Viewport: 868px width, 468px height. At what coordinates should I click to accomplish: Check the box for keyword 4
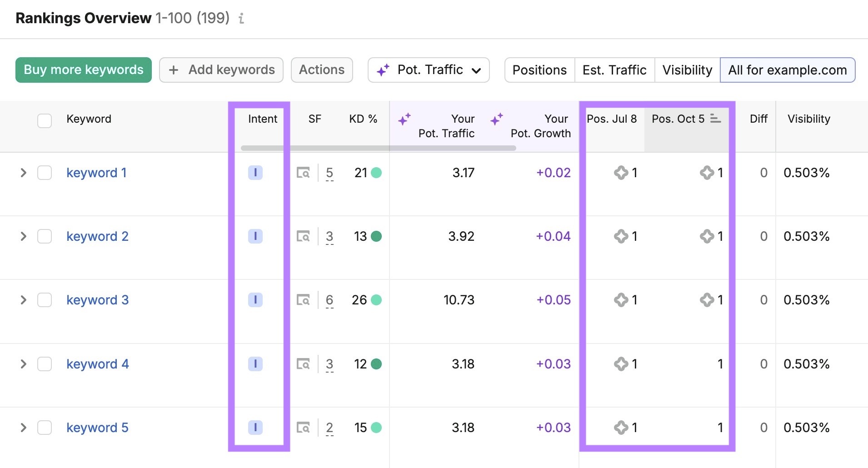(x=45, y=364)
